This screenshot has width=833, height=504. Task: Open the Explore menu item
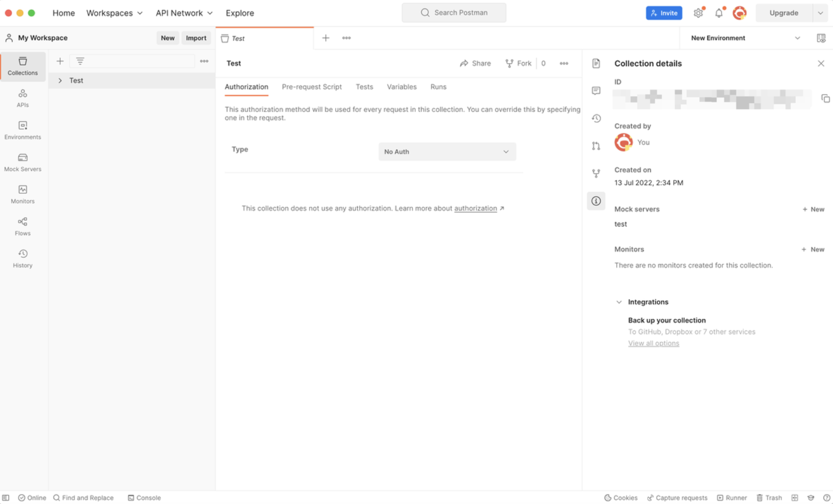pos(240,13)
